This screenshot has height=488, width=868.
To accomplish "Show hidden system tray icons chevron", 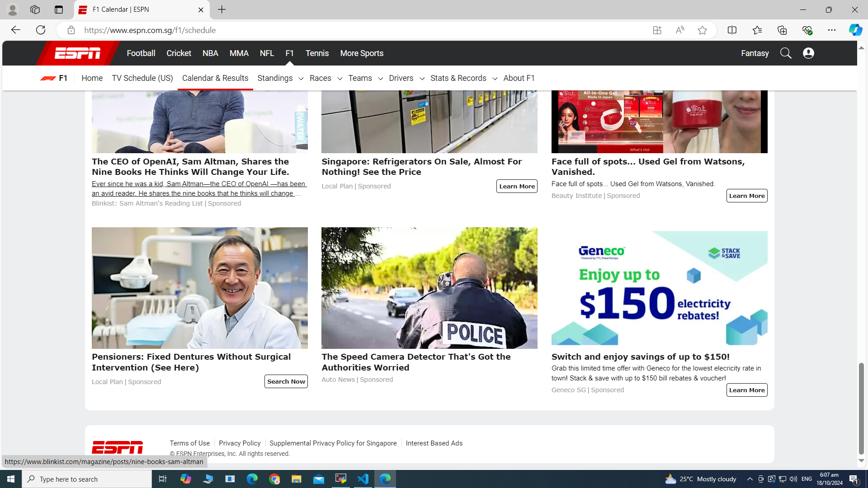I will click(750, 479).
